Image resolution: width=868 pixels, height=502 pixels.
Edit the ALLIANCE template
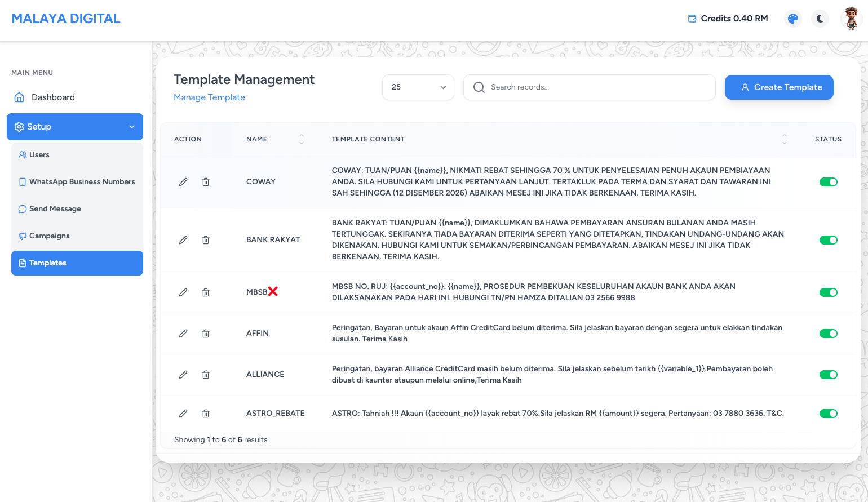183,375
